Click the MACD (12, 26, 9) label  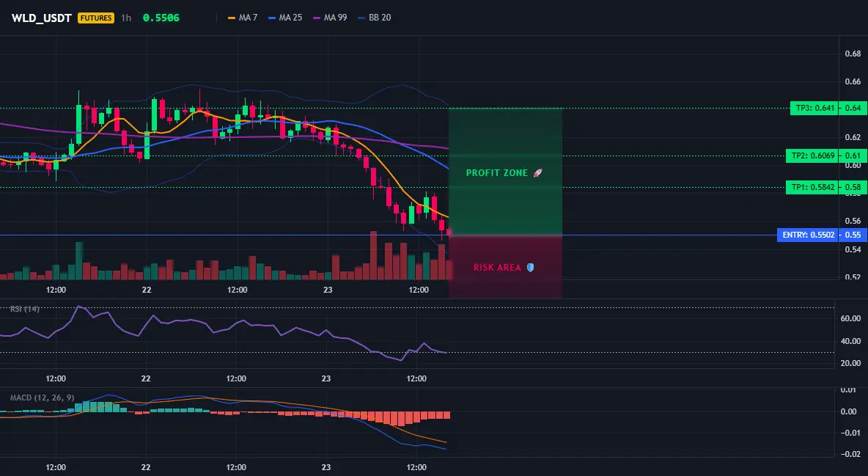[x=42, y=398]
